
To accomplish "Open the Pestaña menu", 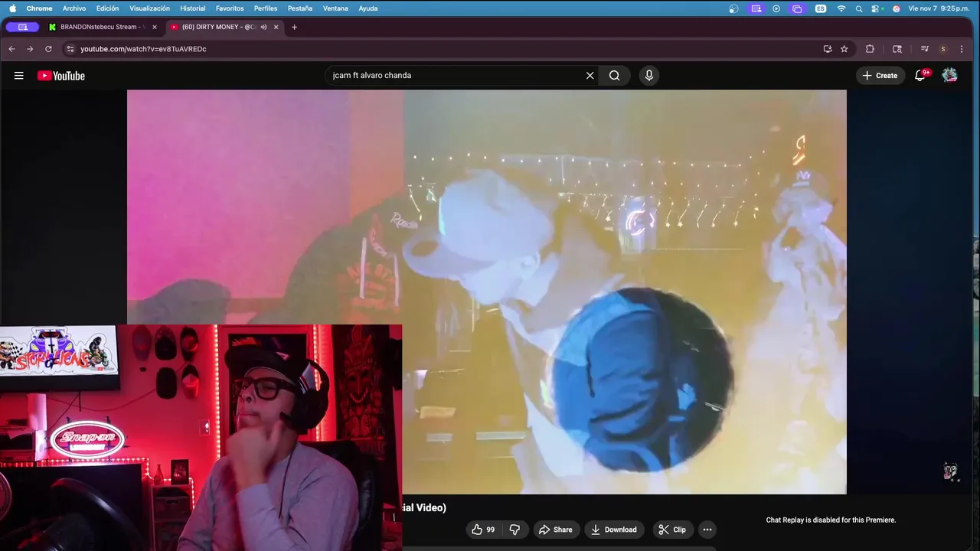I will click(300, 8).
